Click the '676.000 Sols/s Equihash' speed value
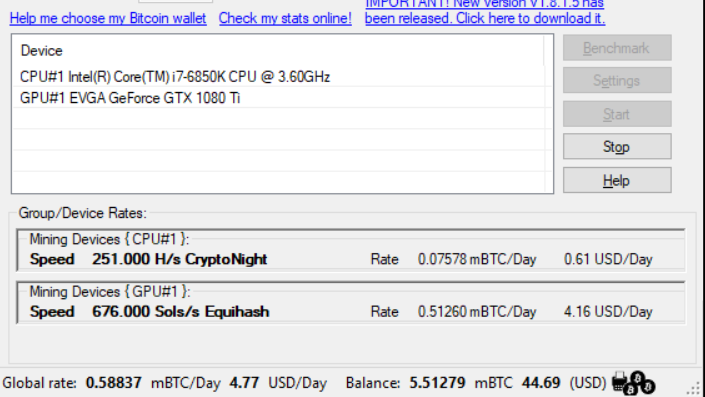This screenshot has width=705, height=397. tap(180, 312)
